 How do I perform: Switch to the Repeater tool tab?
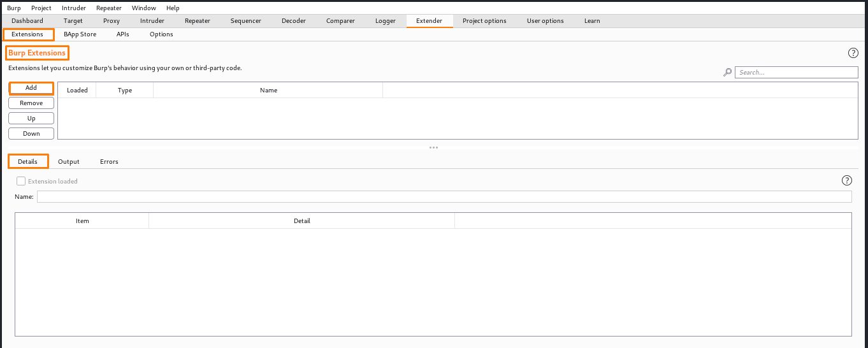point(198,21)
